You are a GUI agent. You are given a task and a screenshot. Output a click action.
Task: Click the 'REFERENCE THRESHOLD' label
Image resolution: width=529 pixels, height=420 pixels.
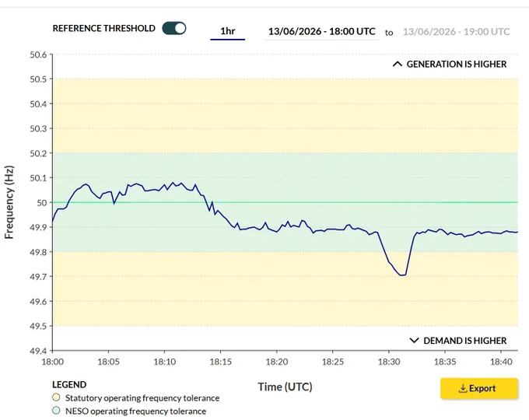point(104,28)
